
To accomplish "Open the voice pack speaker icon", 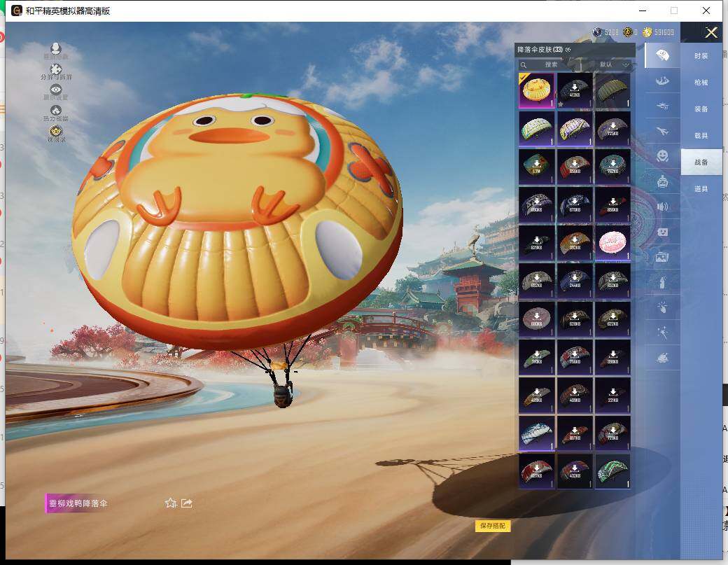I will click(662, 207).
